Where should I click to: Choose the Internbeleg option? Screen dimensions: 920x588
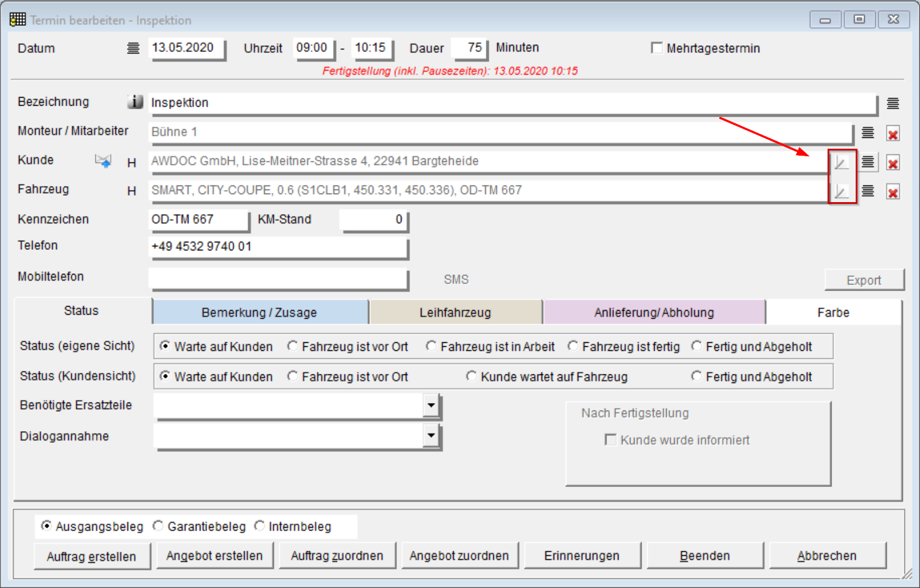[x=260, y=526]
